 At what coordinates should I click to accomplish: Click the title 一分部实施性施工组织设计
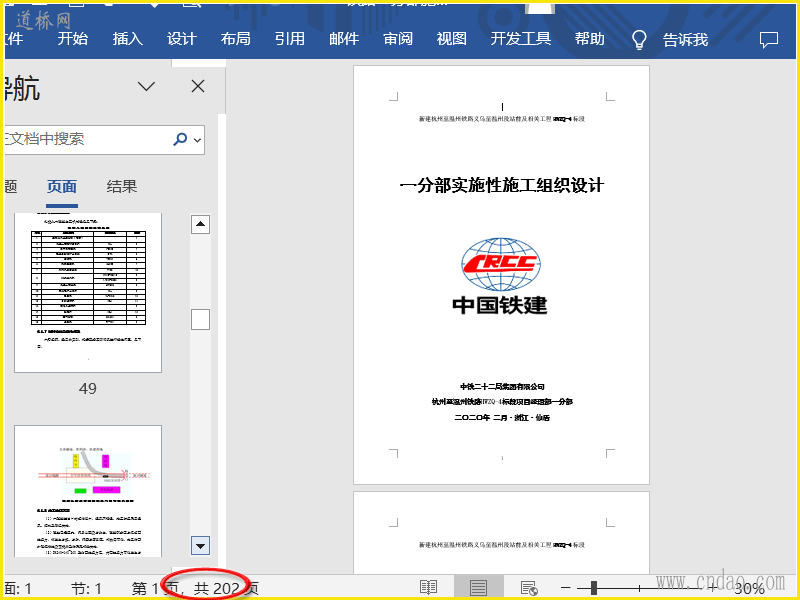pyautogui.click(x=502, y=185)
